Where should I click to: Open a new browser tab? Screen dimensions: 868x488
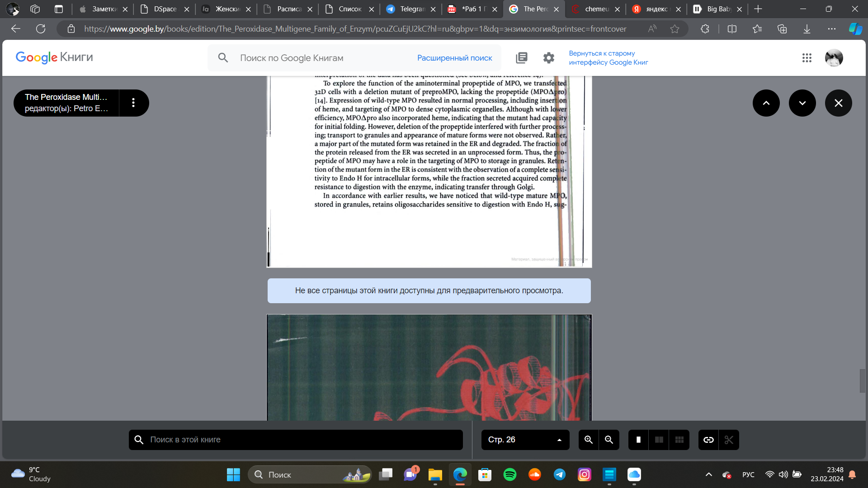tap(758, 9)
